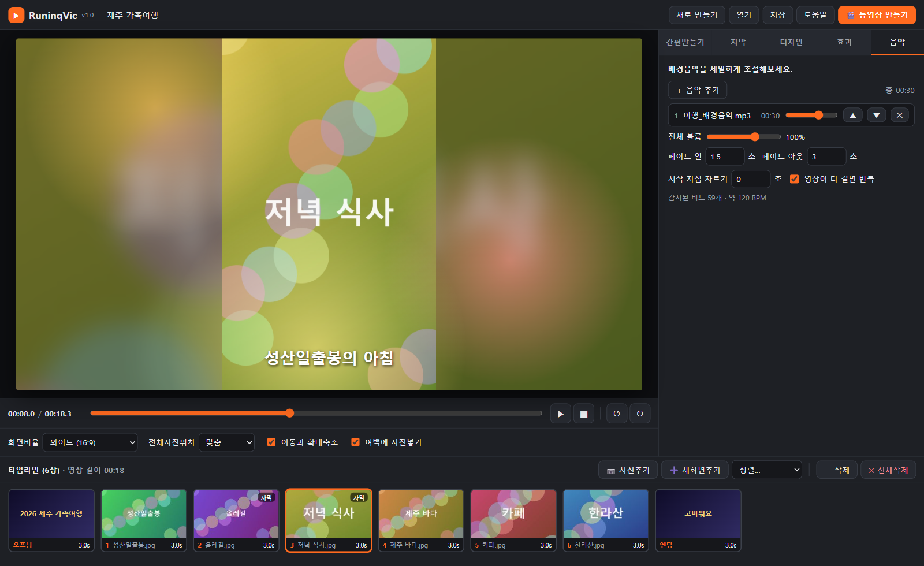Remove the 여행_배경음악.mp3 track
This screenshot has height=566, width=924.
[x=899, y=115]
